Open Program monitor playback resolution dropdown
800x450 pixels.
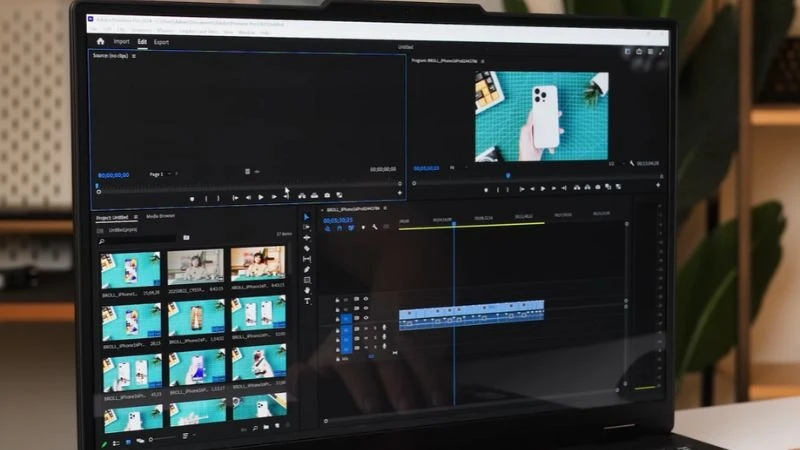point(615,164)
